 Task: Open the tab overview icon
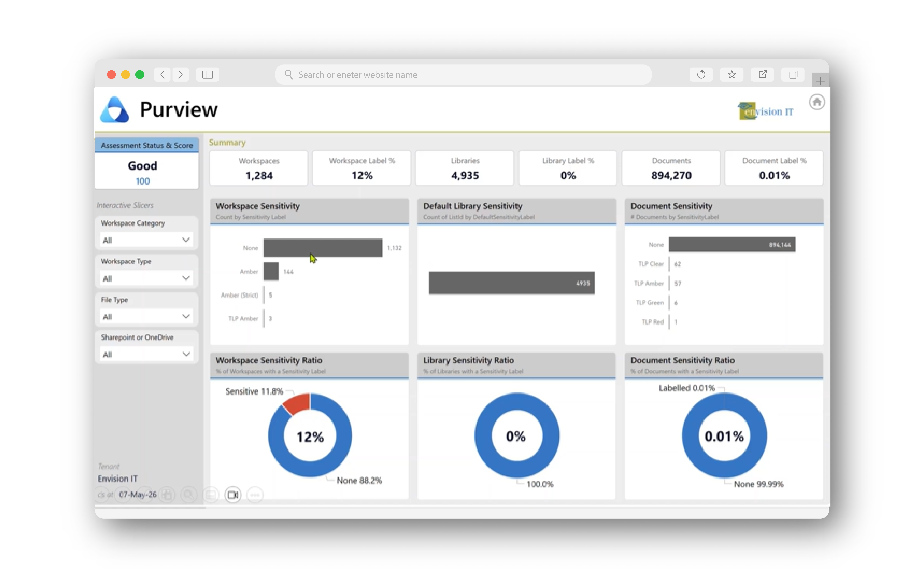click(x=793, y=74)
